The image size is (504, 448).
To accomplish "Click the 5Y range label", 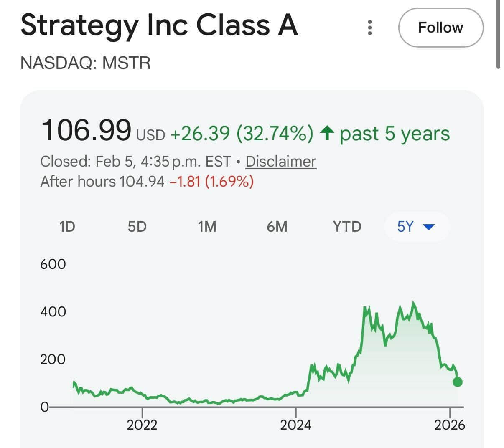I will [405, 227].
